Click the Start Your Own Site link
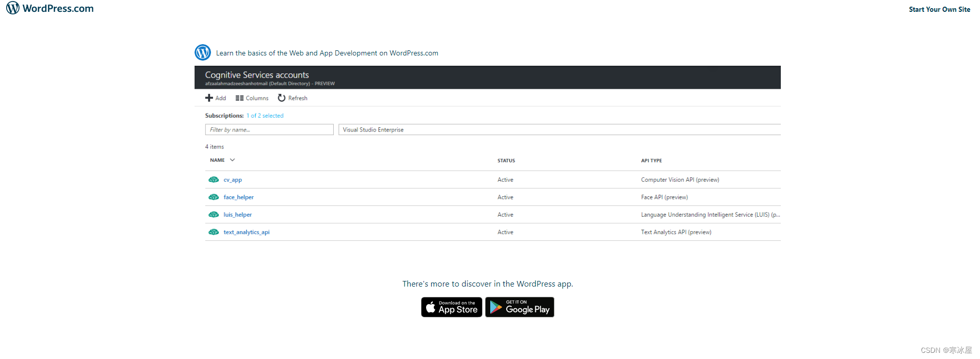 point(939,9)
